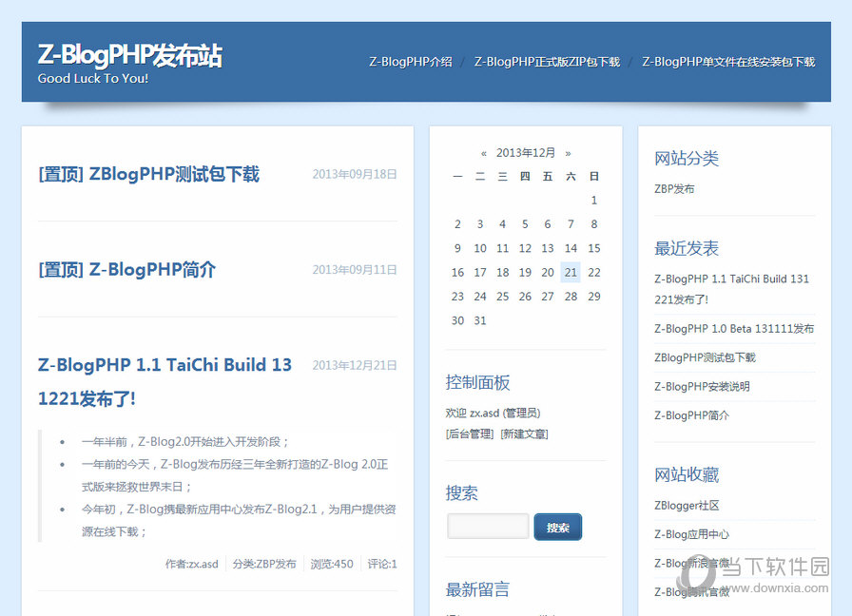Click the date 2013年09月18日

pos(355,174)
